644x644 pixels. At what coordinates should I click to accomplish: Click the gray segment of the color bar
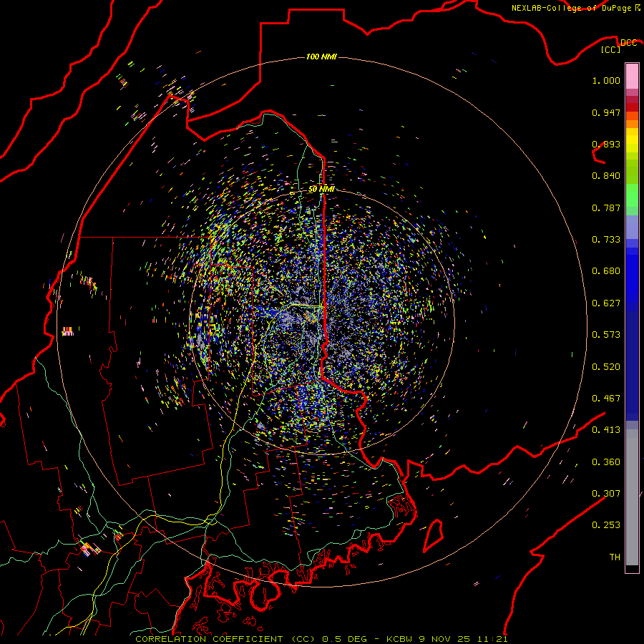coord(632,497)
